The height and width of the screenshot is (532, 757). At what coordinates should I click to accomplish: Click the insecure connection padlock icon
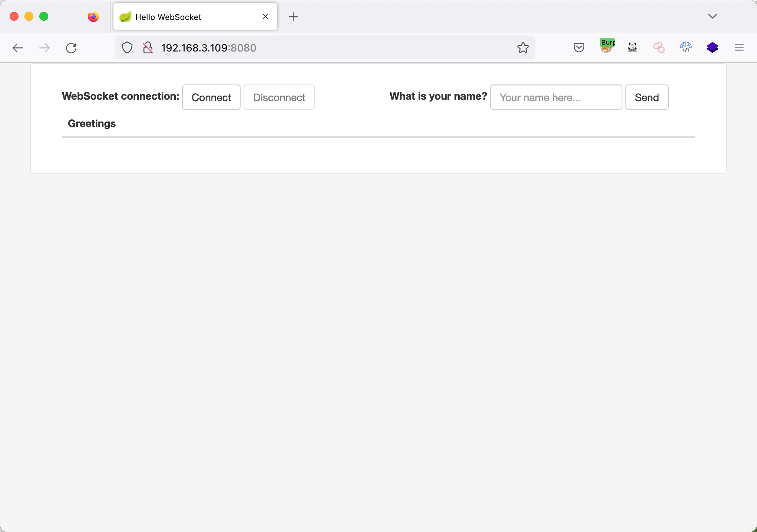pos(148,48)
